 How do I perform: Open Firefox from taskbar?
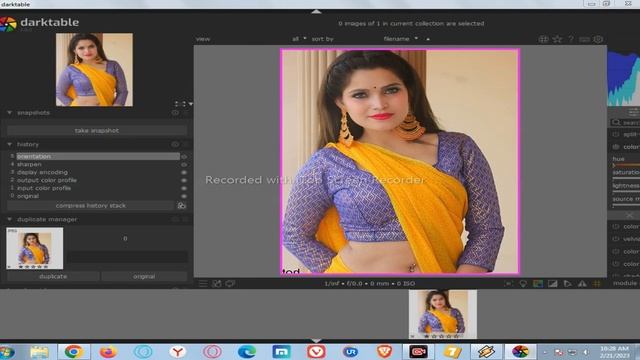[x=108, y=352]
